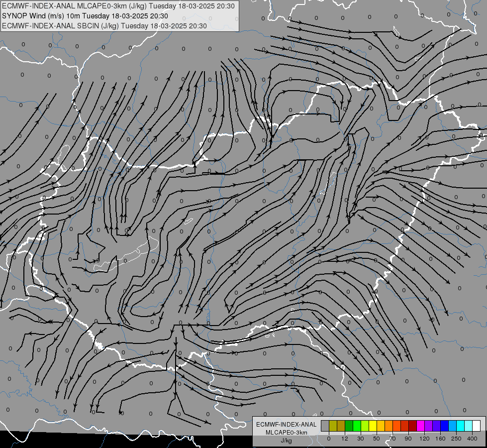Click the white swatch at the legend's end

click(x=477, y=426)
